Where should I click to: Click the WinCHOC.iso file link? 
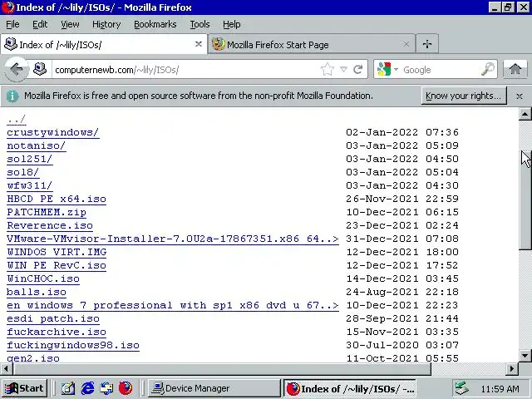43,278
